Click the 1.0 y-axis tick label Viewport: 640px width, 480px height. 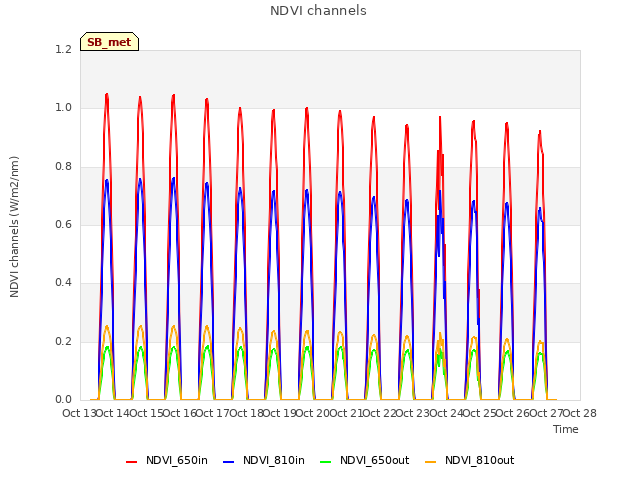coord(63,108)
